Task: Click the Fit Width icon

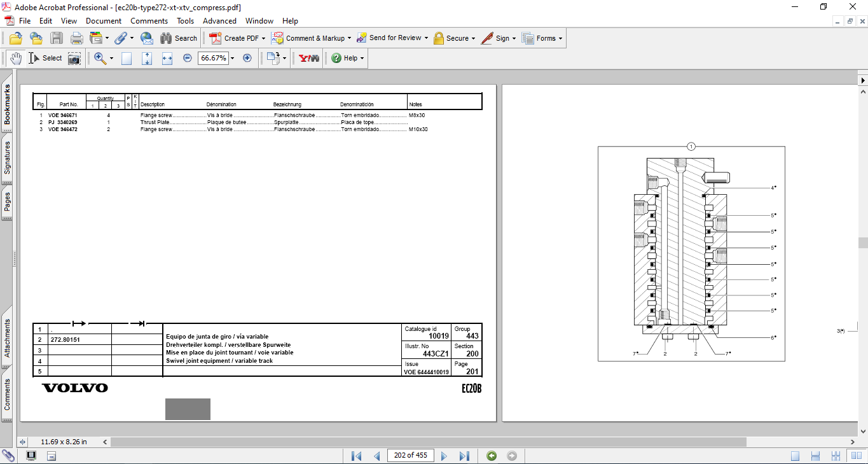Action: pos(167,58)
